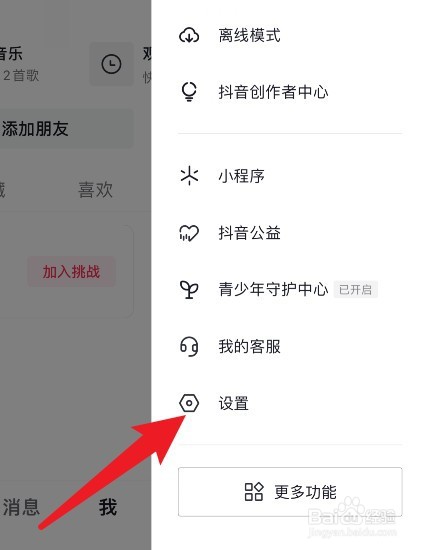Open 离线模式 menu entry
The width and height of the screenshot is (425, 550).
[290, 35]
